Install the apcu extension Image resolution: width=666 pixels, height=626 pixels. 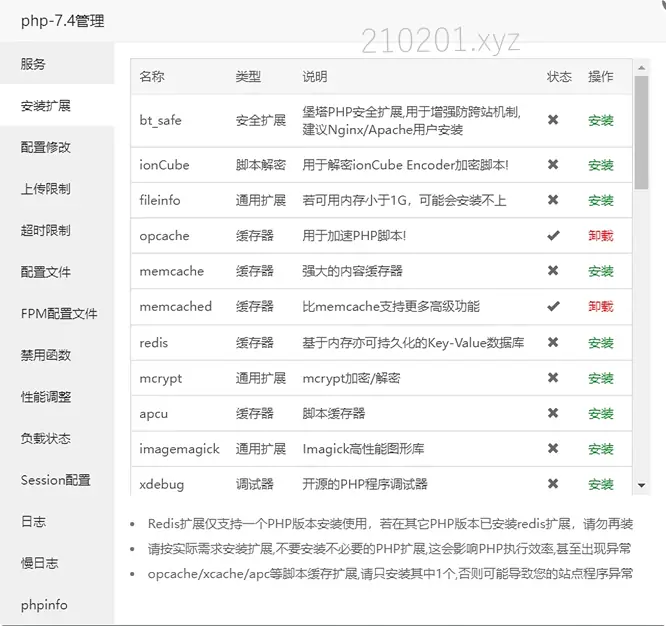tap(601, 413)
